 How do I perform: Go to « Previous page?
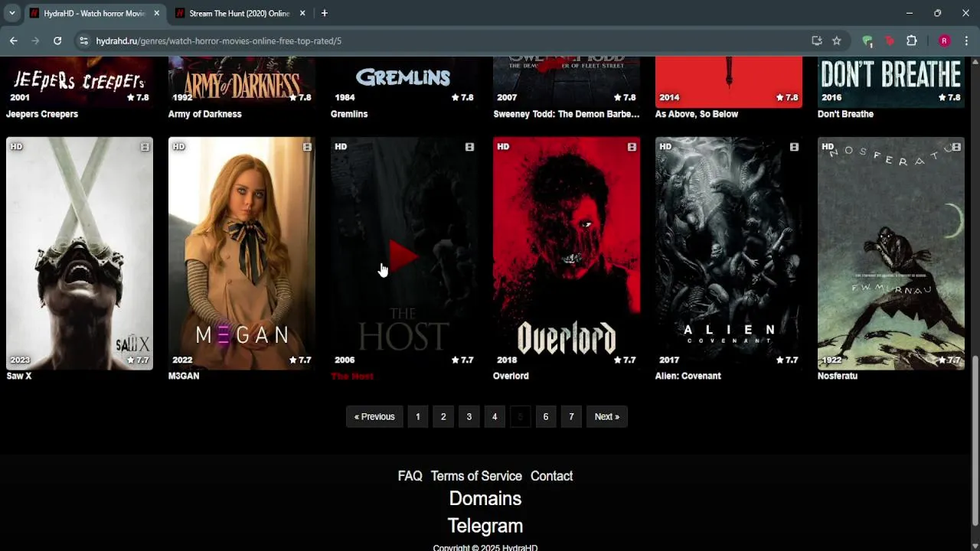pyautogui.click(x=374, y=416)
